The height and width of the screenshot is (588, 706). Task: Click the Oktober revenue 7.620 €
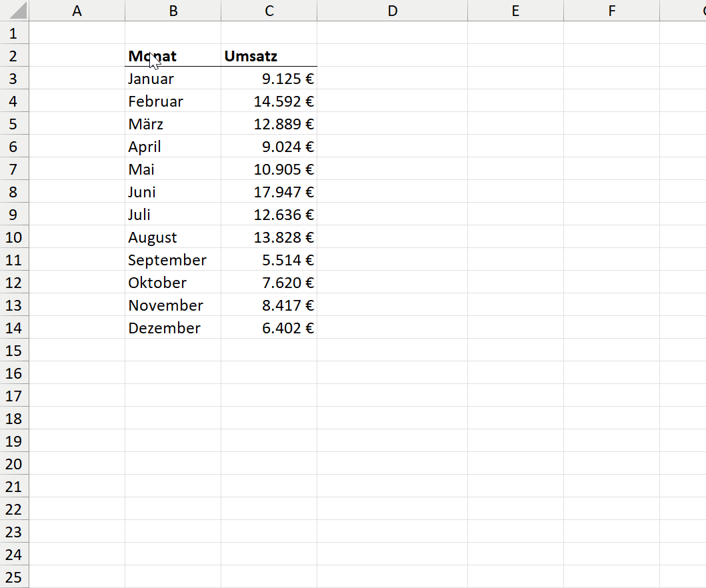click(269, 283)
